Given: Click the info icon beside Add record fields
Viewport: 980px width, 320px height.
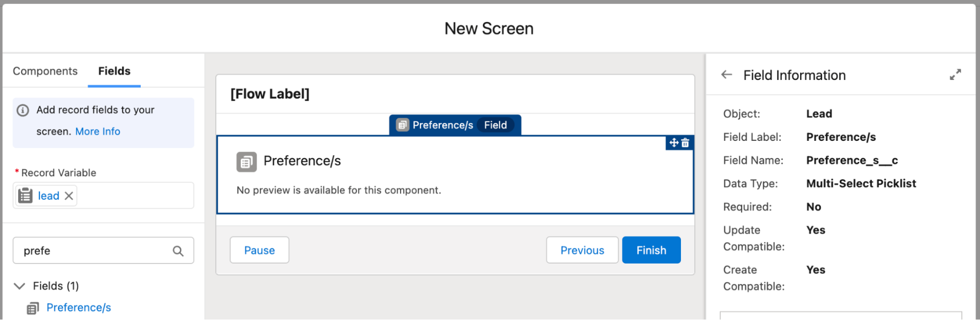Looking at the screenshot, I should (23, 110).
